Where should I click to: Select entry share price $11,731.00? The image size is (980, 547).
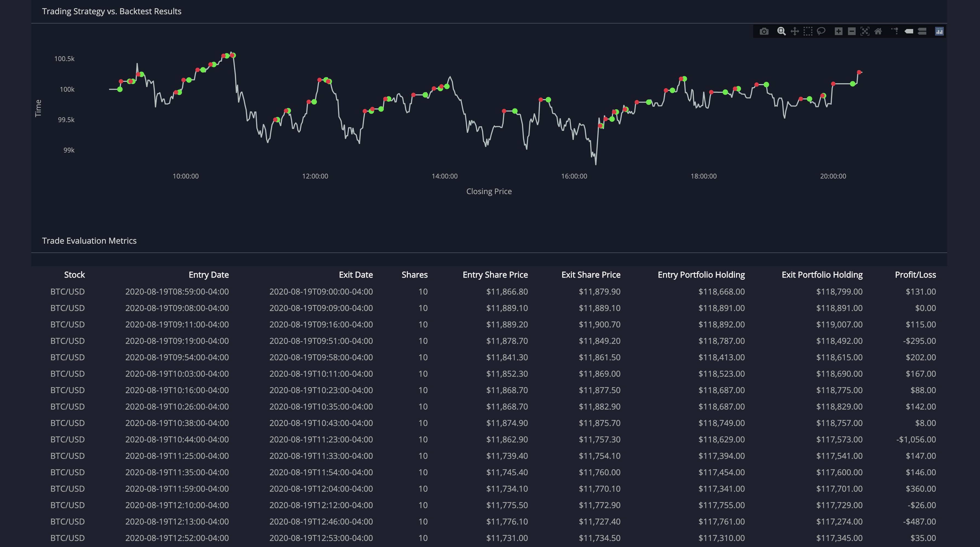point(507,538)
